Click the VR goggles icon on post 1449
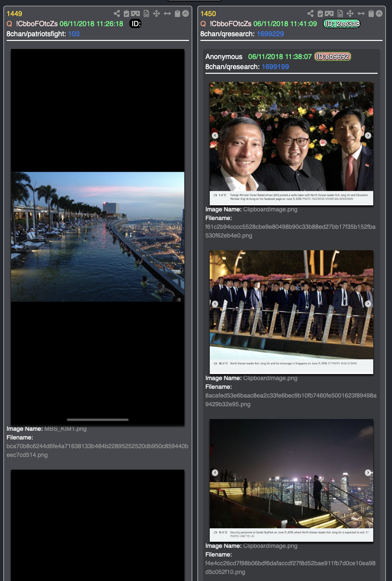 click(135, 13)
